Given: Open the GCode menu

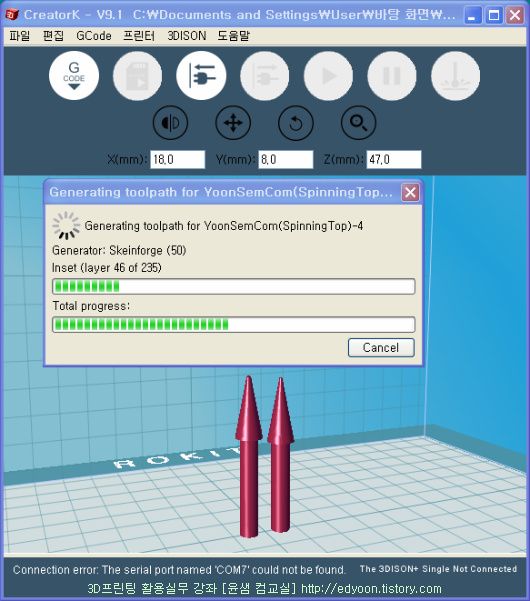Looking at the screenshot, I should tap(94, 36).
